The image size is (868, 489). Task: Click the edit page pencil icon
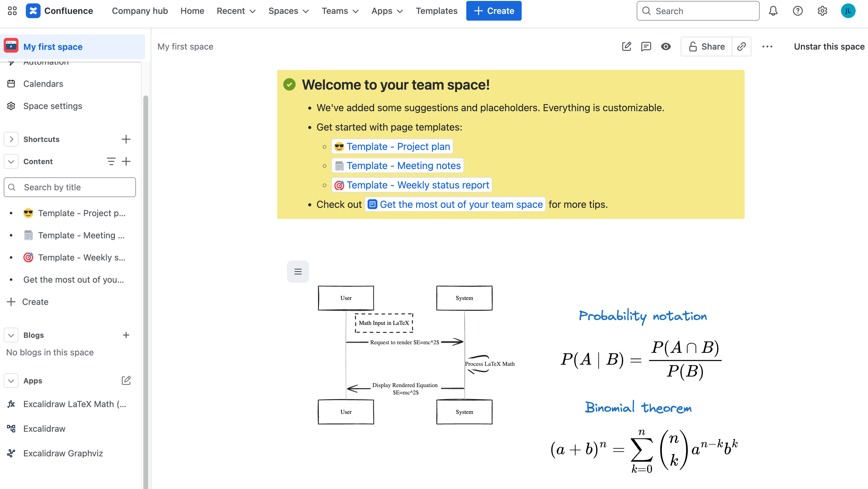click(627, 46)
